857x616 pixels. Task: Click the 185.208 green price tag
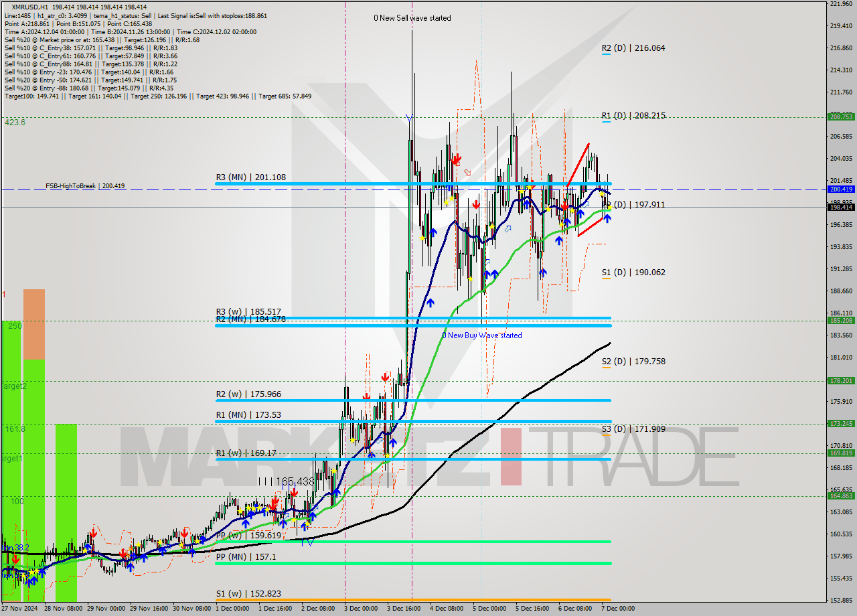click(x=841, y=320)
